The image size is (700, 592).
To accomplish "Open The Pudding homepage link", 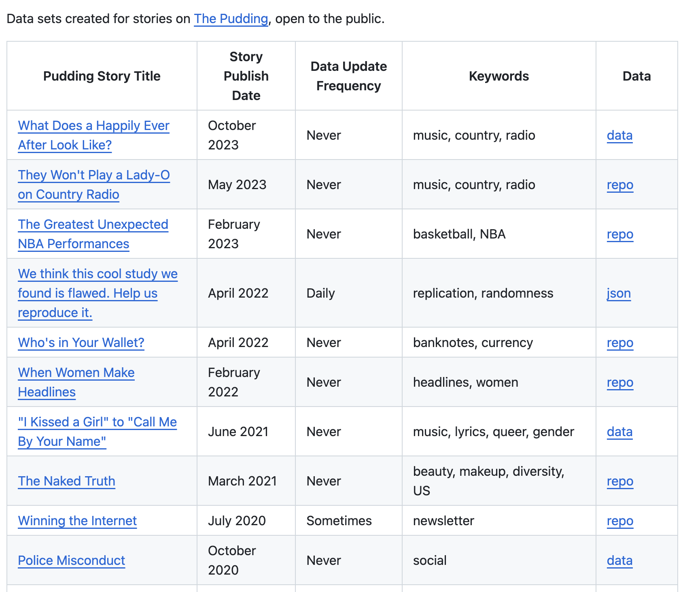I will 231,19.
